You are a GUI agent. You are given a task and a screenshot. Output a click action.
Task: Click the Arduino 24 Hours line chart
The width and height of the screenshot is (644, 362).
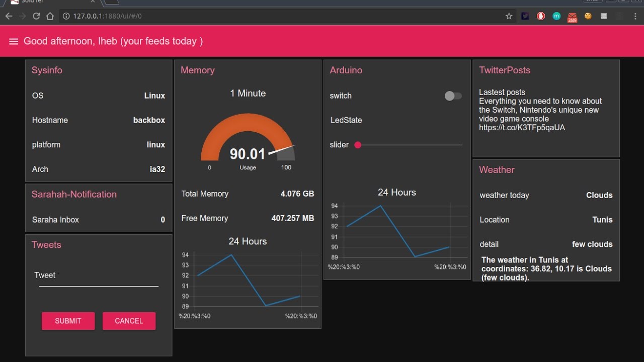coord(397,235)
